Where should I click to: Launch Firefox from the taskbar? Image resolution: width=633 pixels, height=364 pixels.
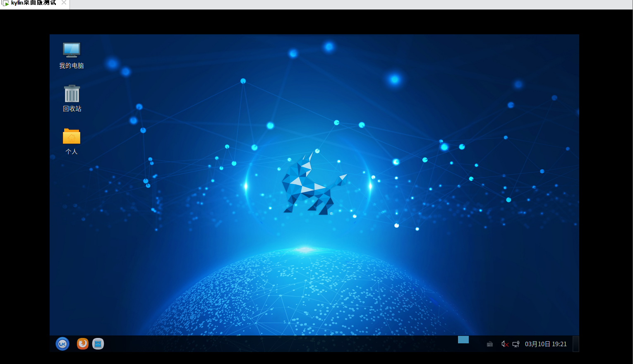[83, 344]
